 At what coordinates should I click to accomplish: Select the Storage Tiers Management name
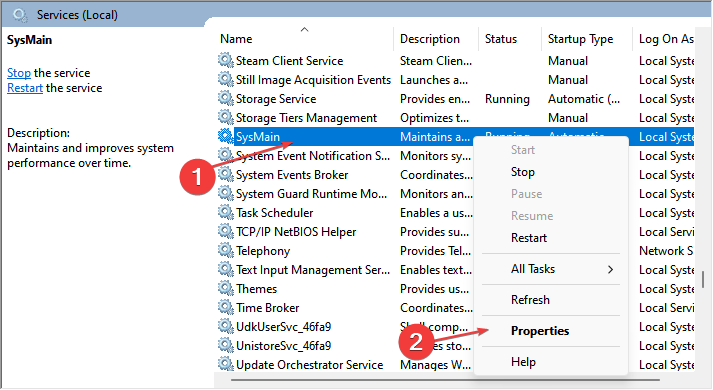306,118
